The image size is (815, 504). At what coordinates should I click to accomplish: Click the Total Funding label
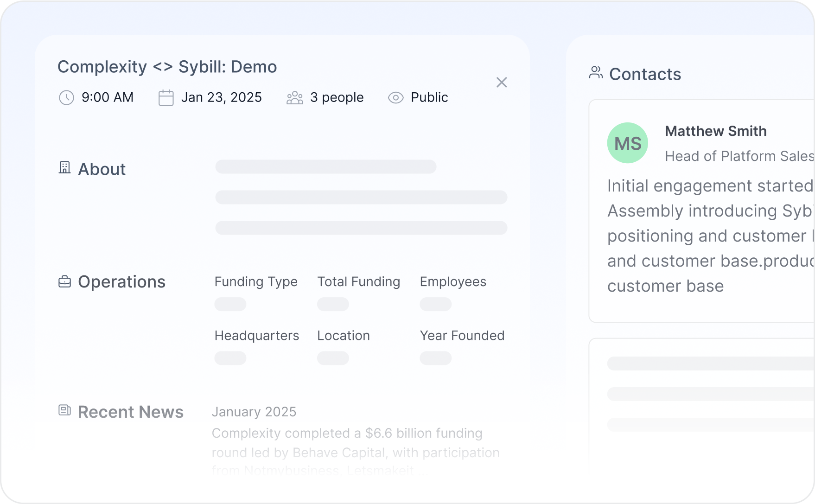pyautogui.click(x=359, y=282)
